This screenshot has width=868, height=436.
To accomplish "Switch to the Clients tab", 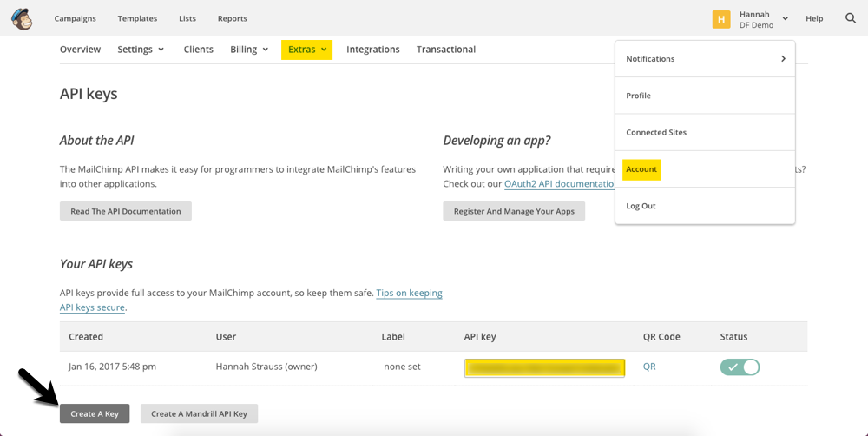I will 199,50.
